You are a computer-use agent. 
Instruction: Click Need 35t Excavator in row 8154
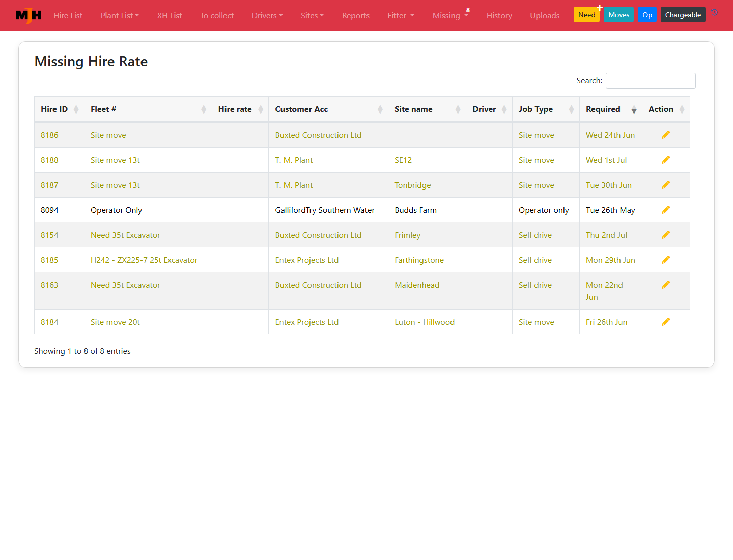pyautogui.click(x=125, y=235)
